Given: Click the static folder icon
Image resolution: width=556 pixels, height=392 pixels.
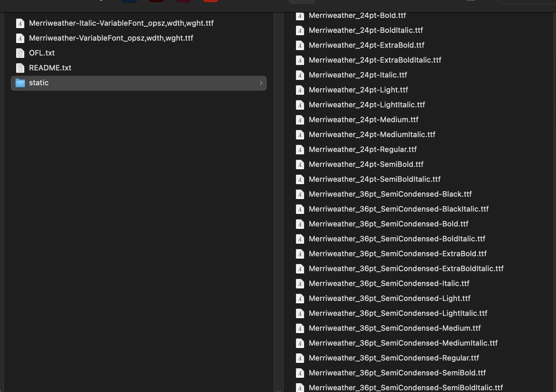Looking at the screenshot, I should click(20, 83).
